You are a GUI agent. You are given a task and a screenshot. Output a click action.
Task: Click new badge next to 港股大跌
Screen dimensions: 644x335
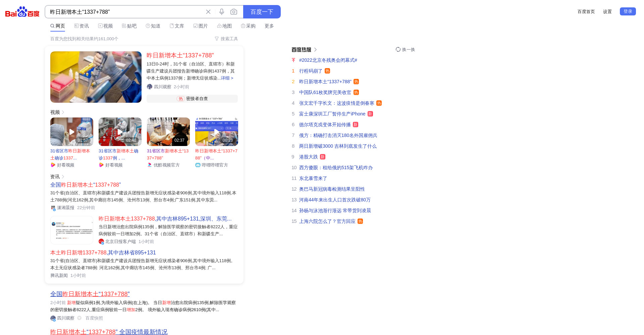coord(323,157)
